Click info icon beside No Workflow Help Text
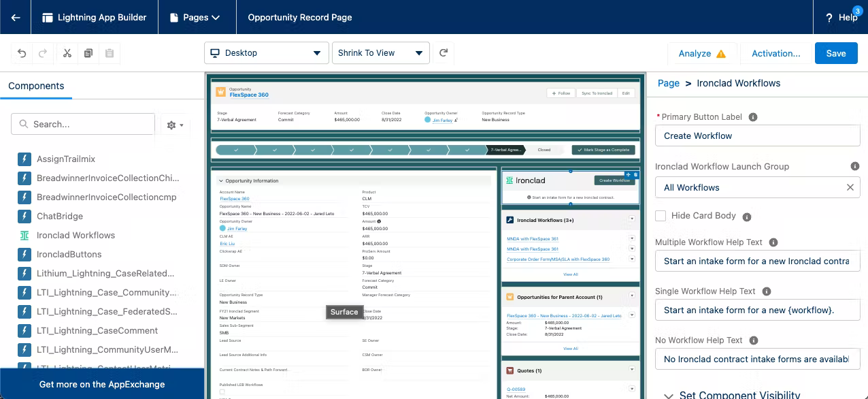Viewport: 868px width, 399px height. pyautogui.click(x=753, y=340)
